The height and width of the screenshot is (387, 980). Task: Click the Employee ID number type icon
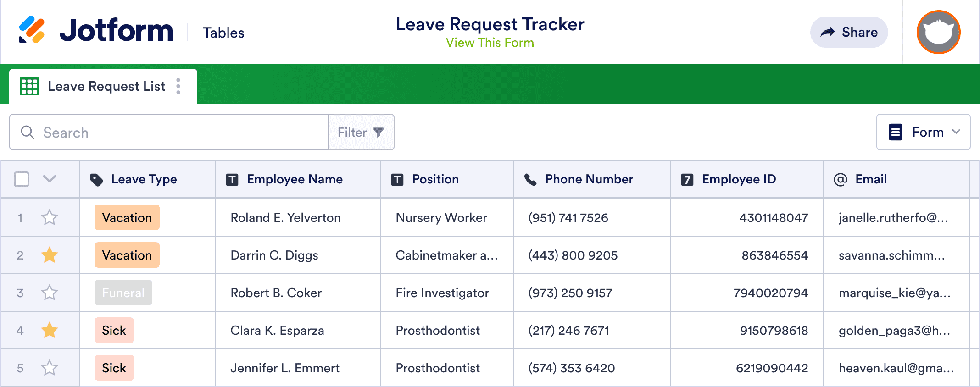coord(687,180)
